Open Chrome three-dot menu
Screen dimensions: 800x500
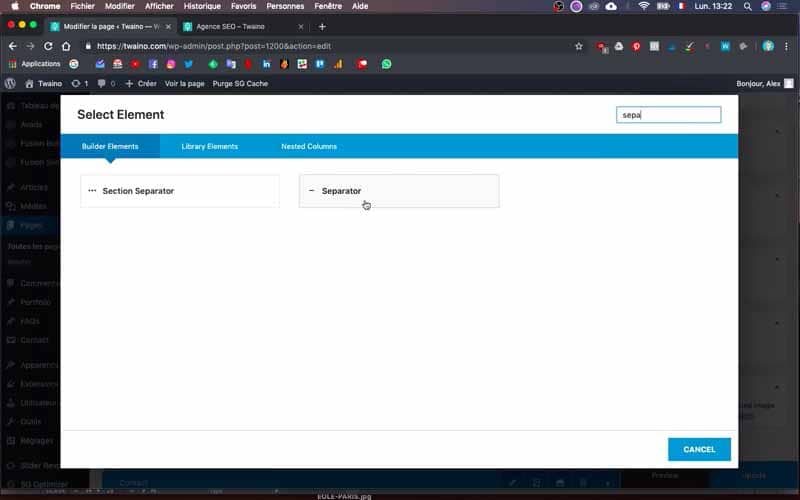[x=786, y=46]
